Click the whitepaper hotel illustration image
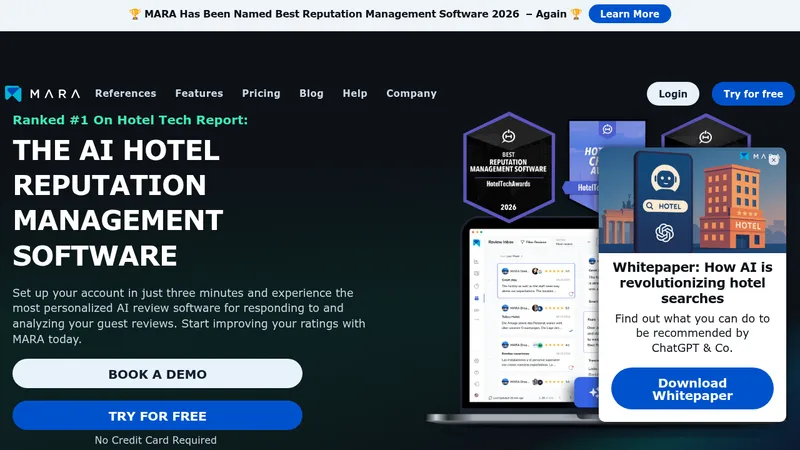Viewport: 800px width, 450px height. (x=692, y=201)
